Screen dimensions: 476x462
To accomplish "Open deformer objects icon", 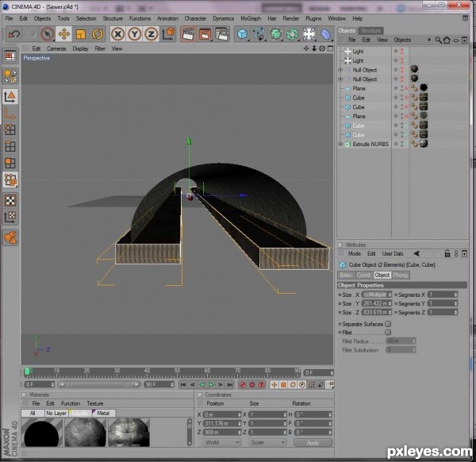I will click(325, 34).
